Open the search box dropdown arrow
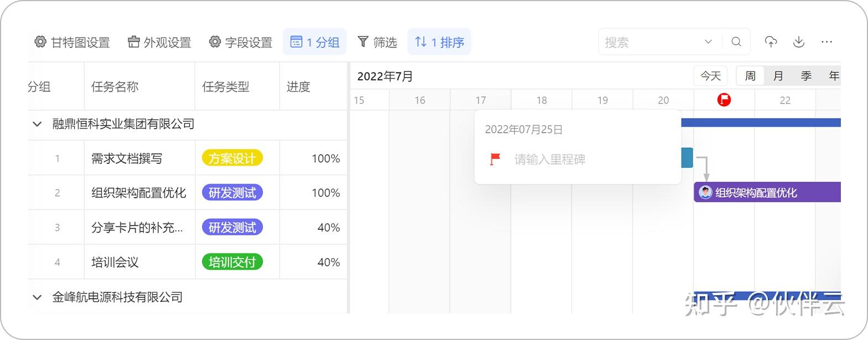This screenshot has width=868, height=340. click(x=708, y=42)
